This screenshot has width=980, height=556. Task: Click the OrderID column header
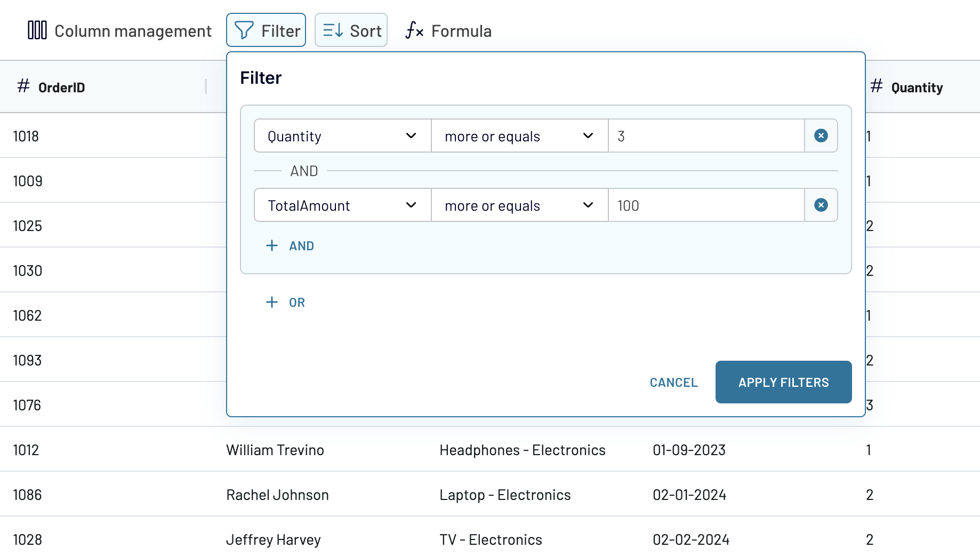tap(61, 88)
